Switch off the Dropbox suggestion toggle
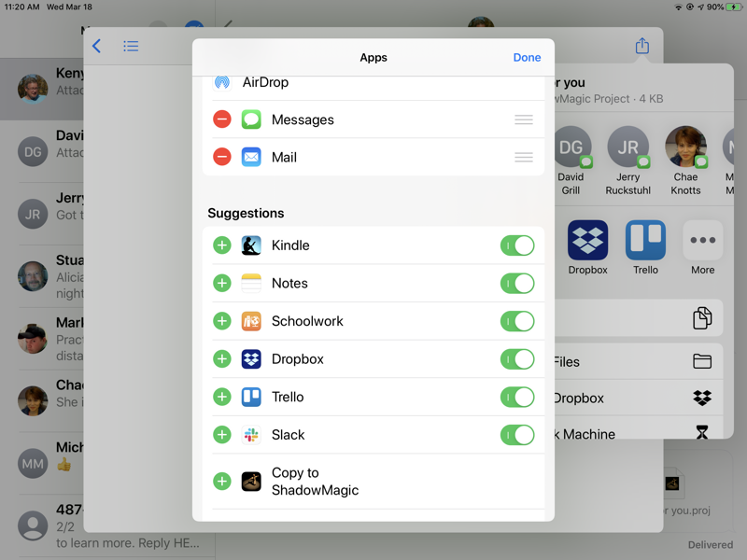Screen dimensions: 747x560 pos(517,359)
